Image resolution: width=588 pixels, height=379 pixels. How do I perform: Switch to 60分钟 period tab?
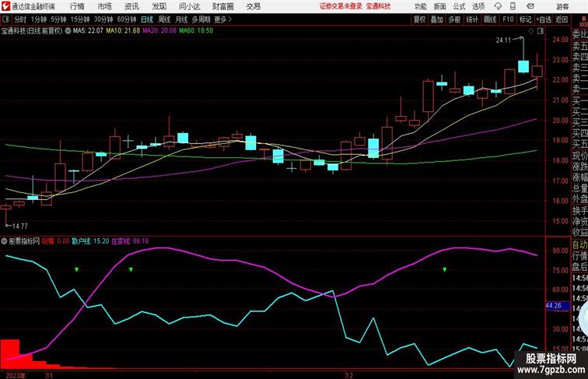pyautogui.click(x=127, y=19)
